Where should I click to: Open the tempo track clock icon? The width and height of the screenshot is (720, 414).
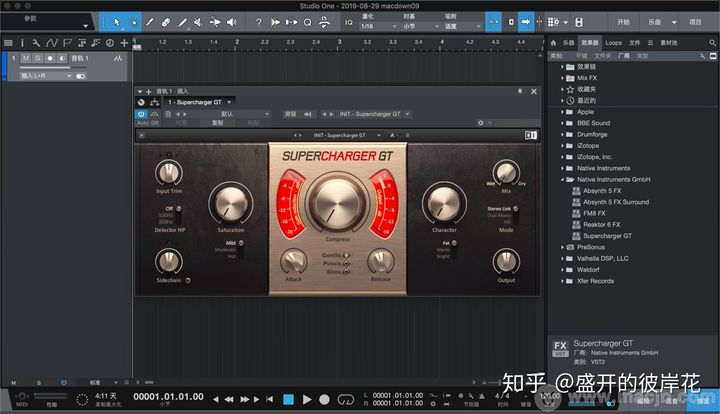point(110,43)
